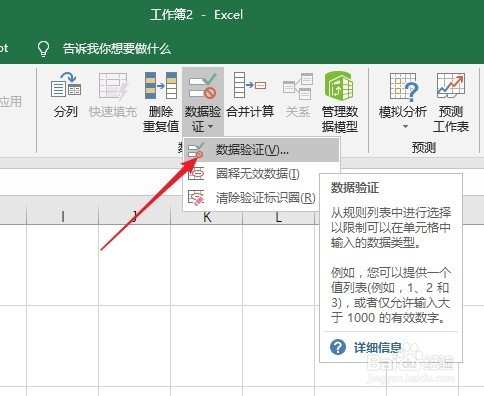The image size is (484, 396).
Task: Click the Data Validation (数据验证) ribbon icon
Action: tap(202, 86)
